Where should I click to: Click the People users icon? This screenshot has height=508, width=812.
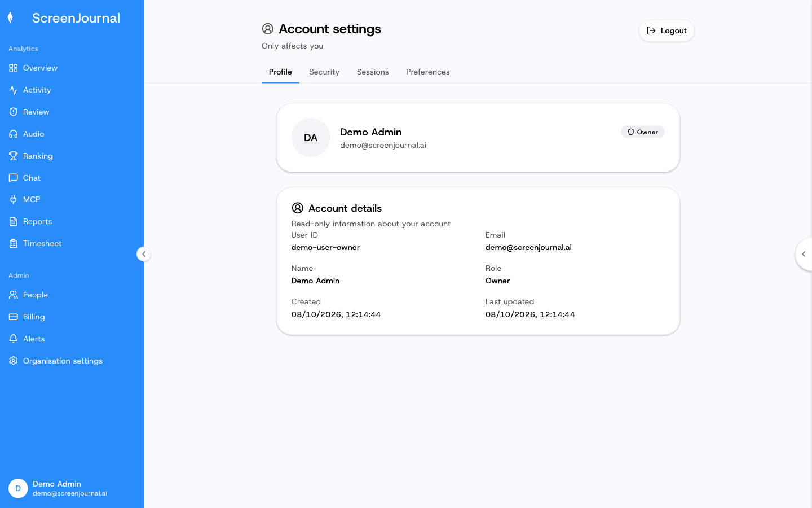(x=14, y=295)
